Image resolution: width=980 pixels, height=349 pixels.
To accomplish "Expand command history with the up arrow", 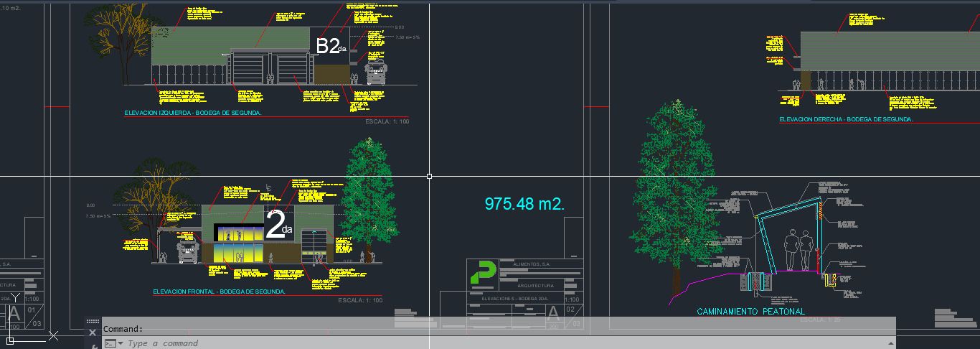I will (x=890, y=343).
